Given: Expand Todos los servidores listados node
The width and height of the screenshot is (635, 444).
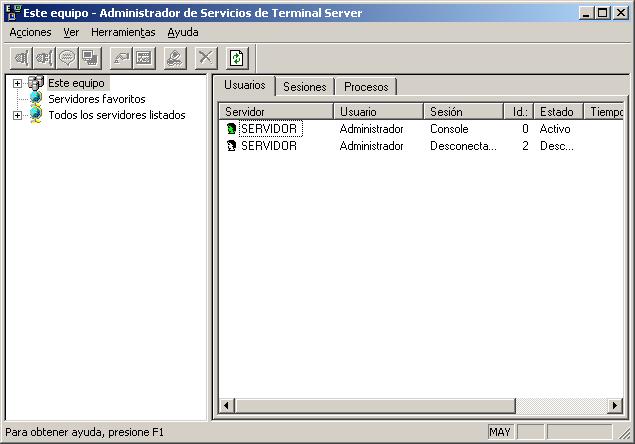Looking at the screenshot, I should click(x=17, y=115).
